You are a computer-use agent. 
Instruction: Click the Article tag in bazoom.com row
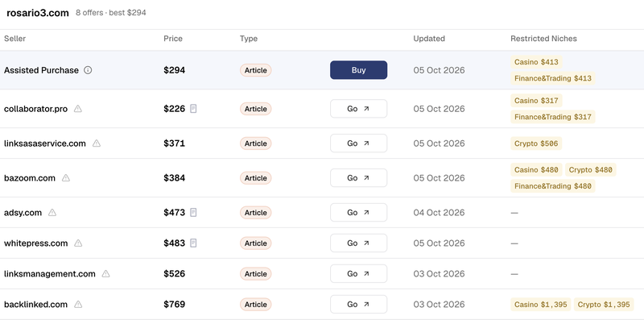pos(255,177)
